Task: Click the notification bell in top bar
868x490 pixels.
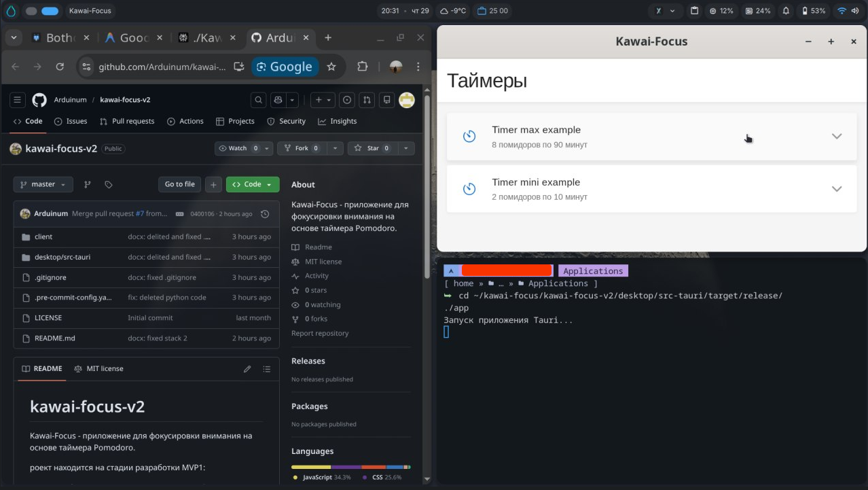Action: 786,11
